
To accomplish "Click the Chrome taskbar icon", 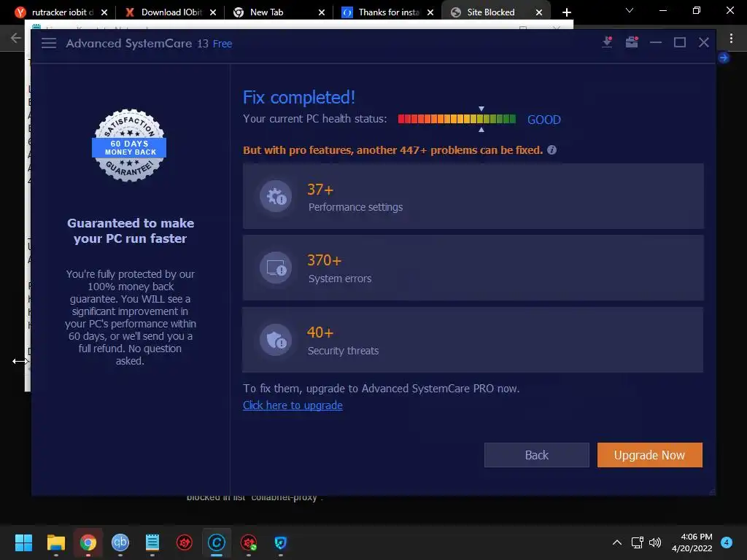I will [88, 542].
